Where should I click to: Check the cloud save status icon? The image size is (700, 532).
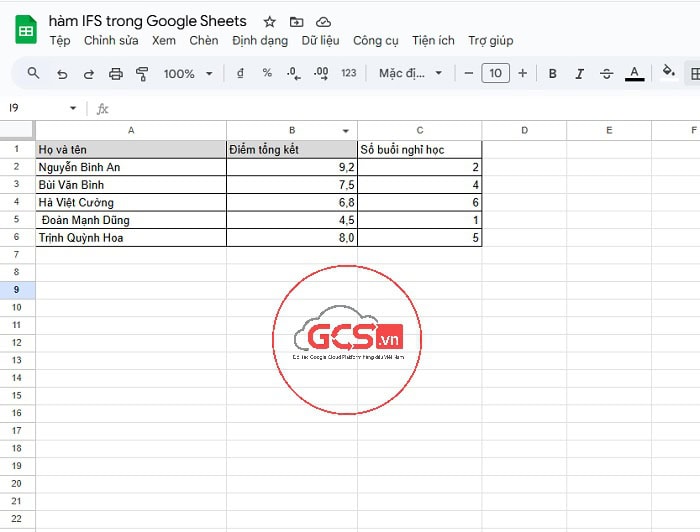tap(323, 22)
